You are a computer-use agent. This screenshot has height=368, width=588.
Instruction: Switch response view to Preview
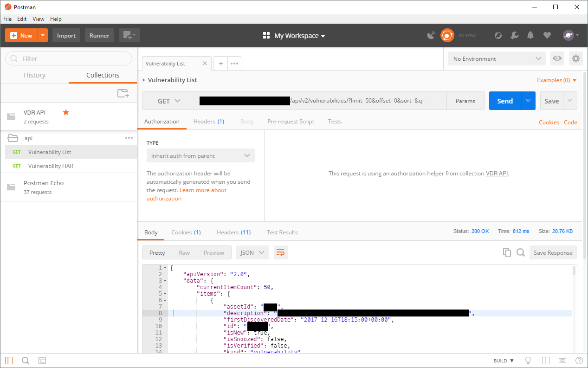click(x=214, y=252)
